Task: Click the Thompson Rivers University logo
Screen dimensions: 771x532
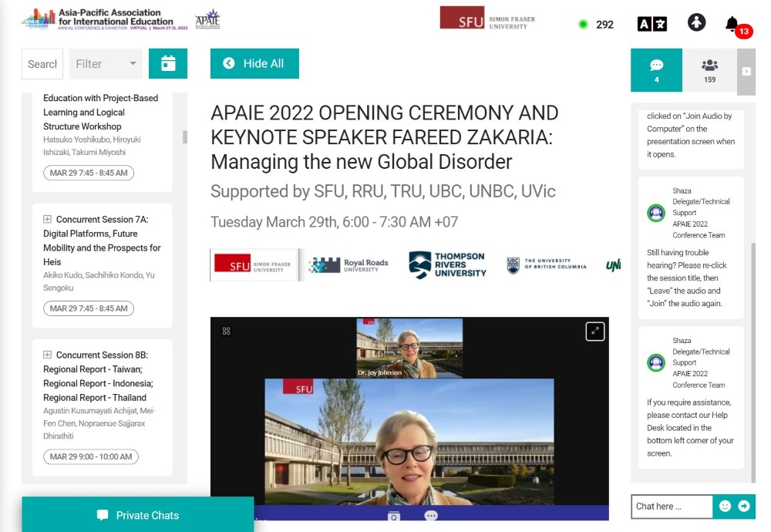Action: click(447, 264)
